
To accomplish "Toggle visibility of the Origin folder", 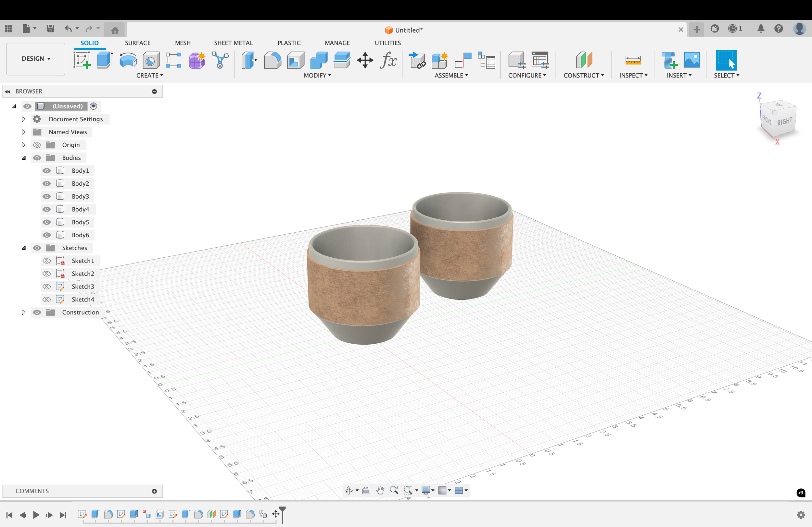I will pos(37,145).
